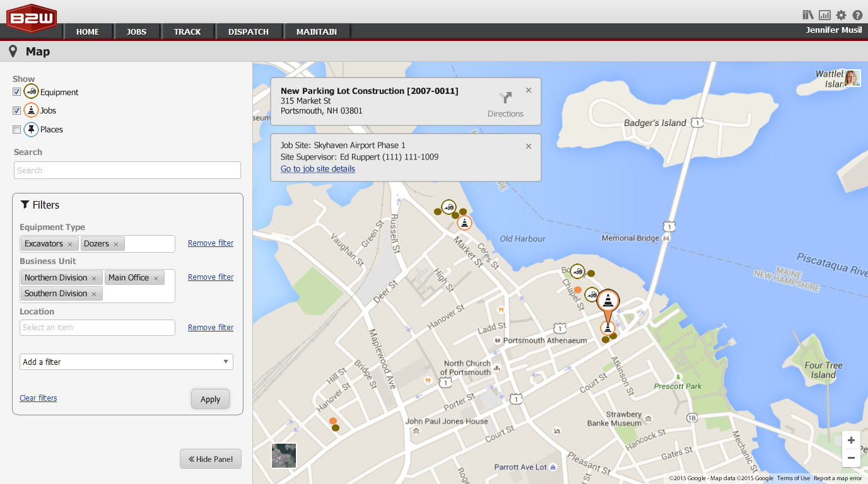This screenshot has width=868, height=484.
Task: Open the Location select an item field
Action: click(97, 328)
